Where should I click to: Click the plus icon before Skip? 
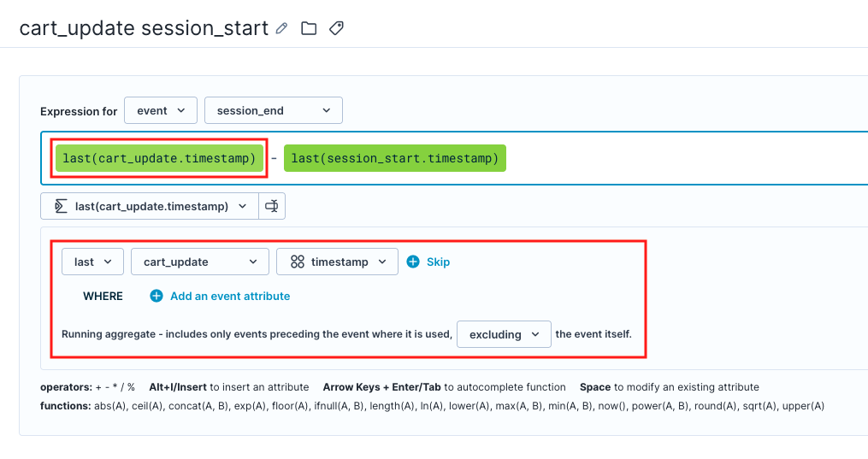click(413, 262)
